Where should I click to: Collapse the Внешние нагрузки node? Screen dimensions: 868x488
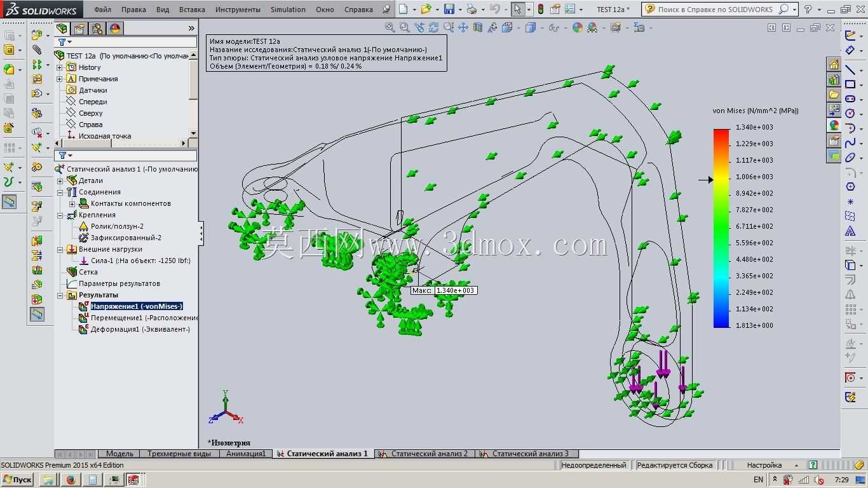[x=60, y=249]
